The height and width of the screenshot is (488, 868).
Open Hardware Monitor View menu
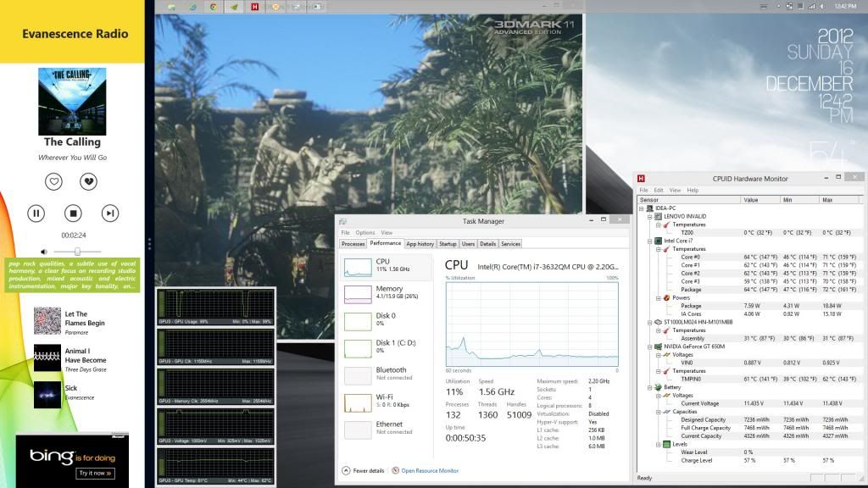tap(675, 190)
